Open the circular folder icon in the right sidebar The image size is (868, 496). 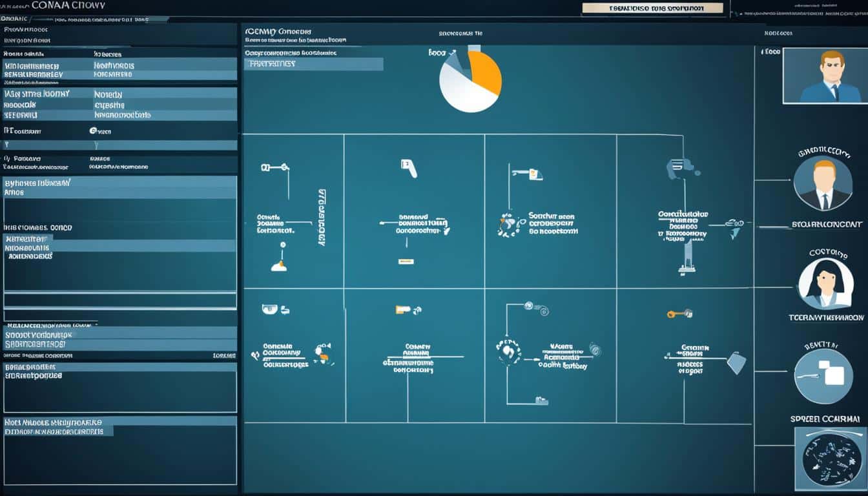823,377
